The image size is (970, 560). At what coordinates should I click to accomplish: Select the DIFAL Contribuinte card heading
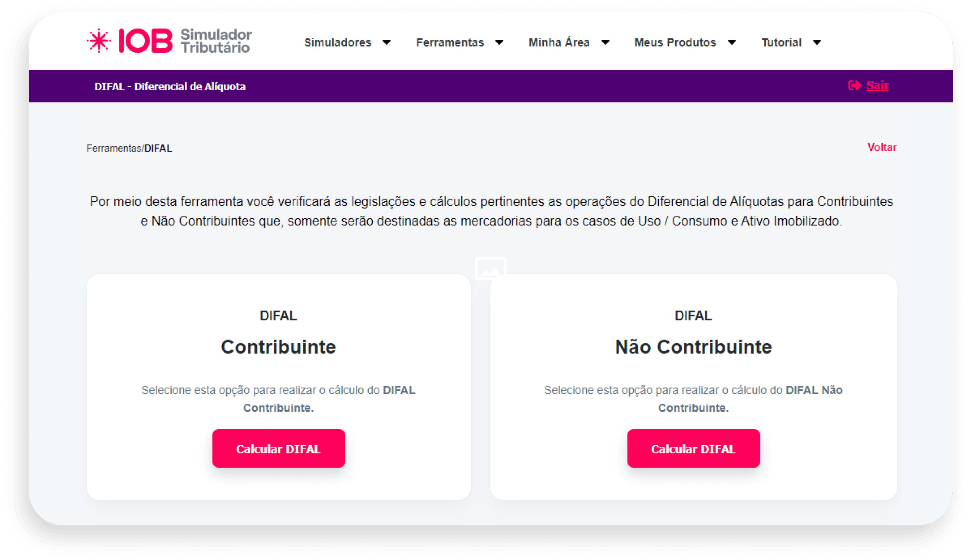click(x=279, y=347)
